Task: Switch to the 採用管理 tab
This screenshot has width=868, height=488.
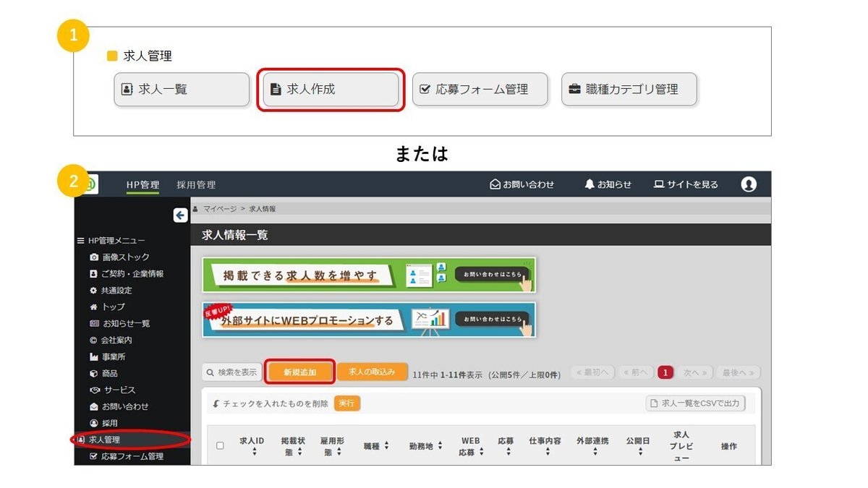Action: [196, 185]
